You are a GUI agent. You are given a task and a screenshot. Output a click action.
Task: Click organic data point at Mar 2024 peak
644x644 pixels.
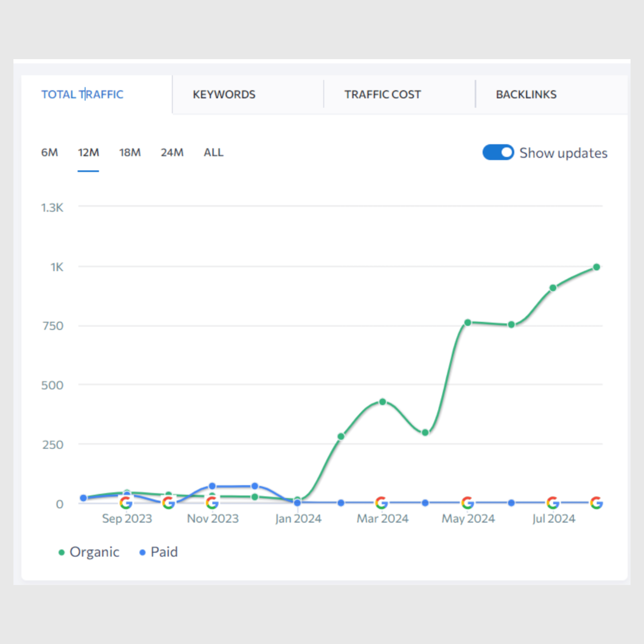(x=383, y=402)
